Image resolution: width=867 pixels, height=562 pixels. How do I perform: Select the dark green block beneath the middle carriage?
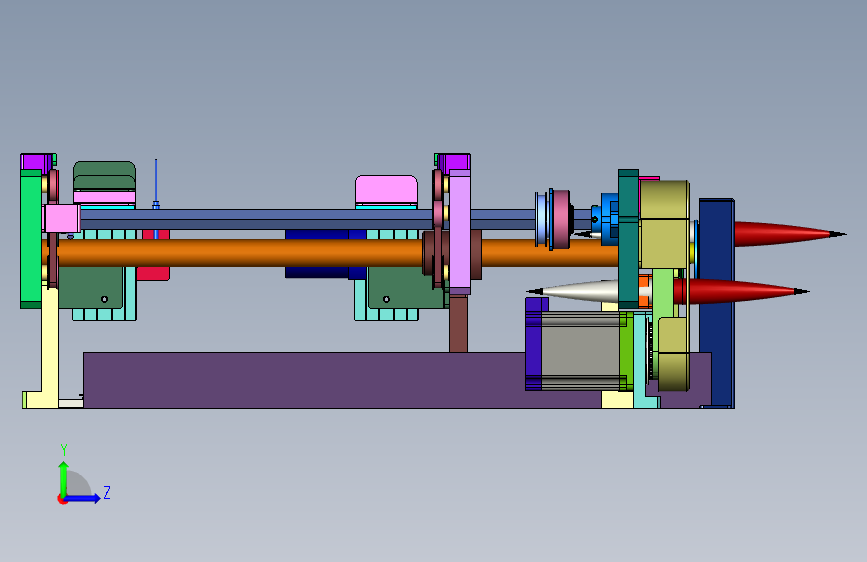click(404, 288)
